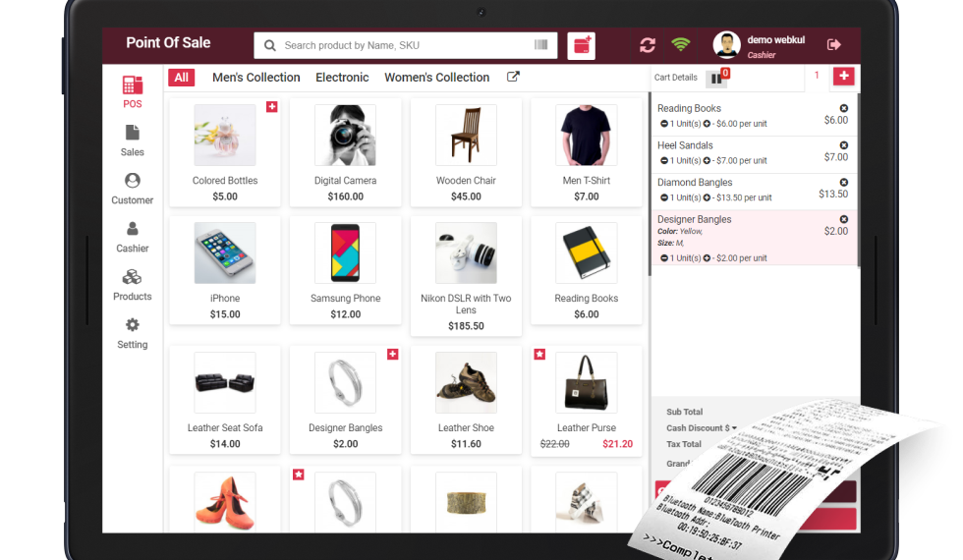Image resolution: width=963 pixels, height=560 pixels.
Task: Click plus badge on Colored Bottles card
Action: [271, 107]
